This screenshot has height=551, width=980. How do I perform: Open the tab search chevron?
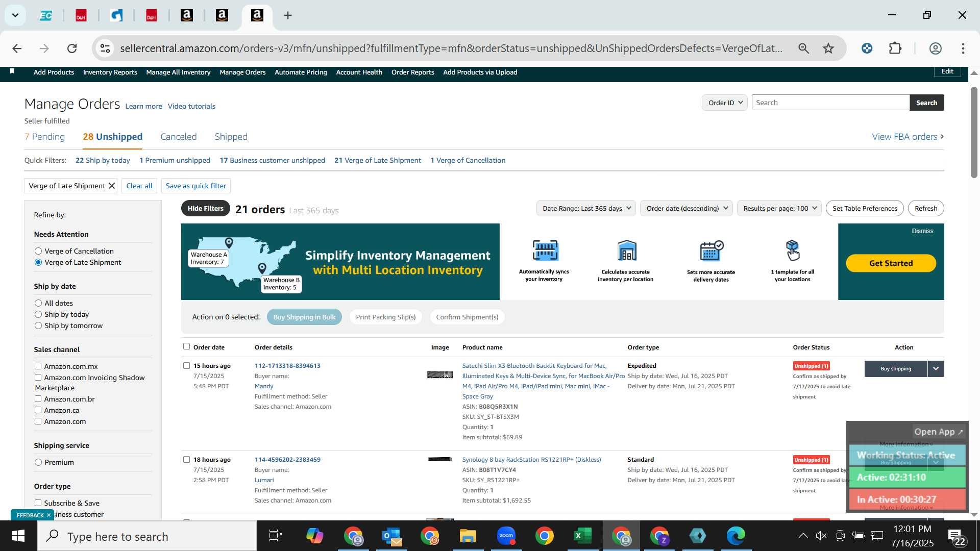[15, 15]
